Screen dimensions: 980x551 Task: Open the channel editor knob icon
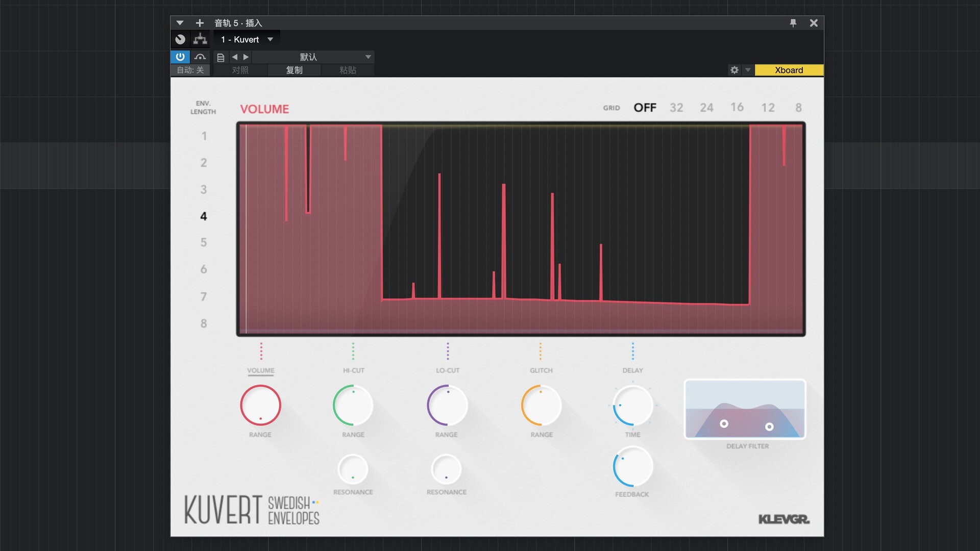pos(180,39)
